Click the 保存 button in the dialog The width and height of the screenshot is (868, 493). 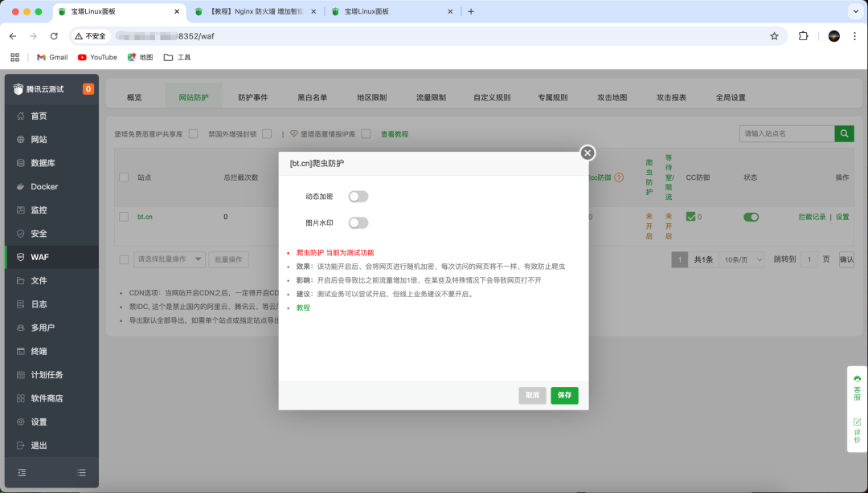[x=564, y=396]
